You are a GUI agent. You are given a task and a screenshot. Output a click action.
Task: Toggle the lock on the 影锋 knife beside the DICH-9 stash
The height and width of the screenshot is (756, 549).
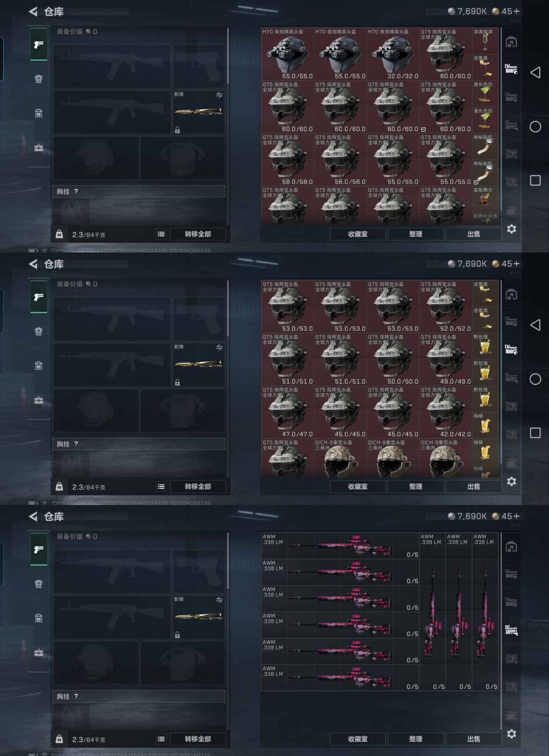pyautogui.click(x=177, y=383)
